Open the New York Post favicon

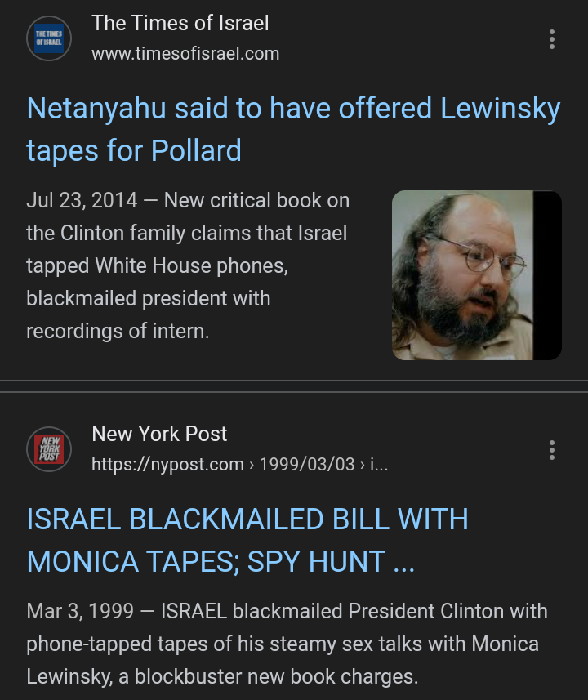tap(49, 449)
